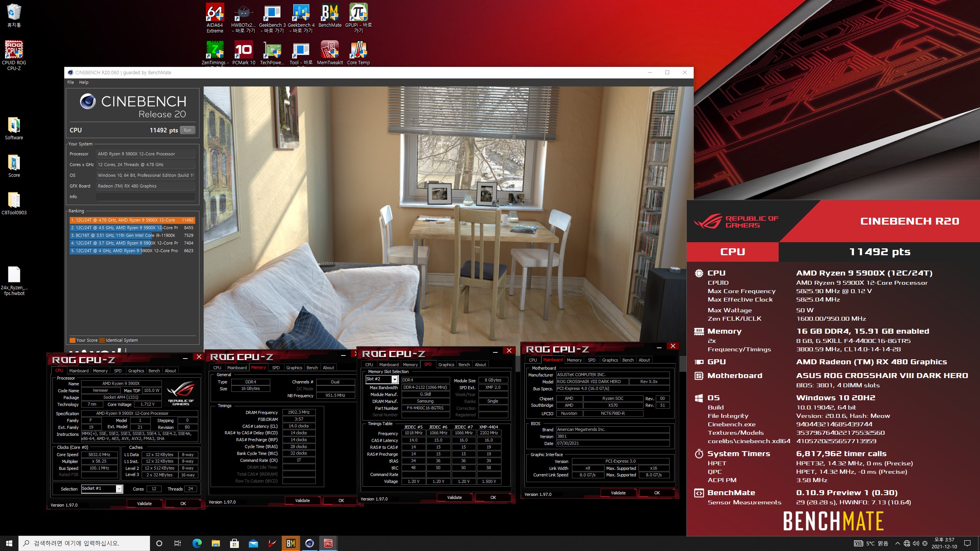The width and height of the screenshot is (980, 551).
Task: Open Cortana circle icon on taskbar
Action: (159, 543)
